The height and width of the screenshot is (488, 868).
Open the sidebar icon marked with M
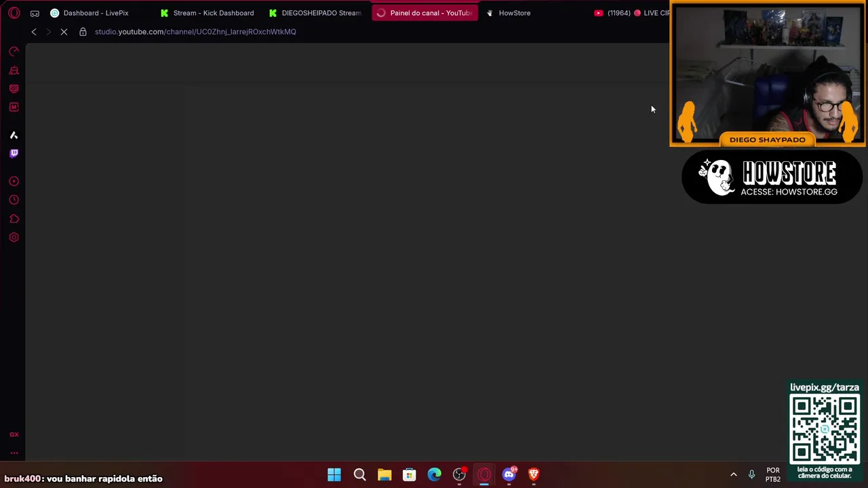coord(14,107)
